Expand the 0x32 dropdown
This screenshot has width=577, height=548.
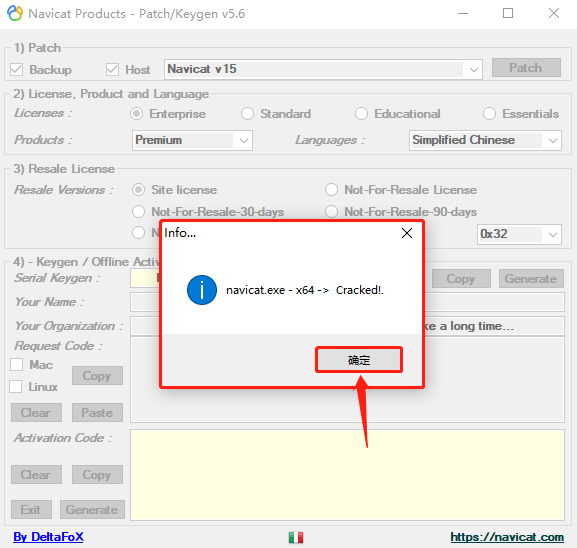coord(519,234)
